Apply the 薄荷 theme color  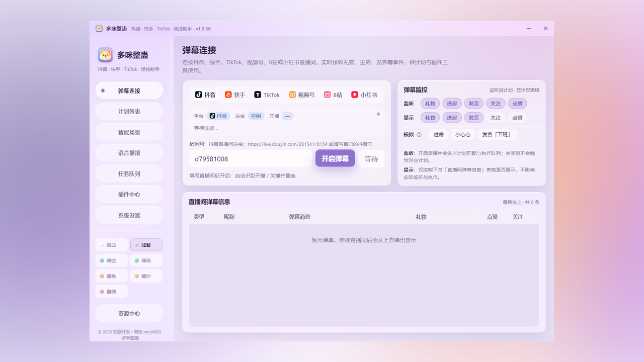coord(146,260)
